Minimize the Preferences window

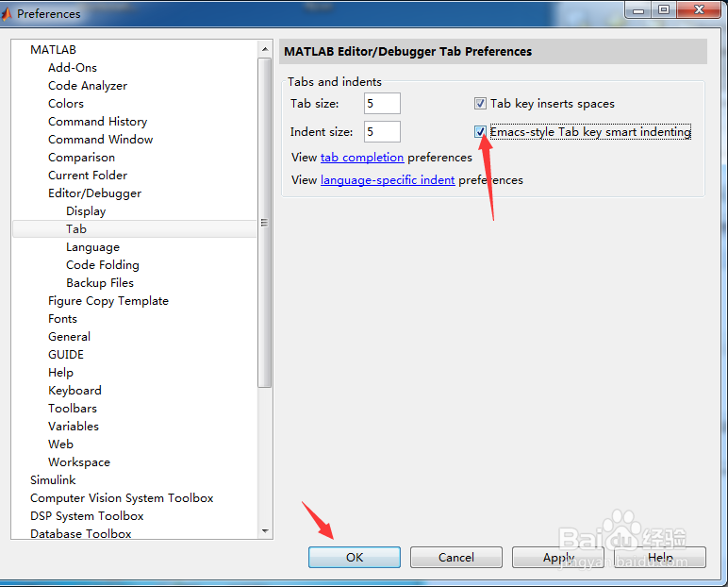[x=638, y=10]
